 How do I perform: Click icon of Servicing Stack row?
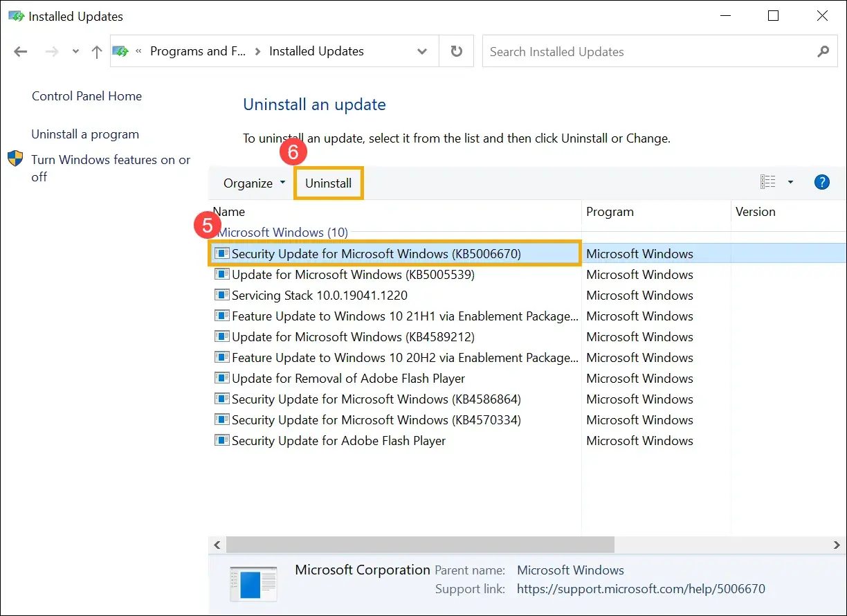click(x=221, y=295)
